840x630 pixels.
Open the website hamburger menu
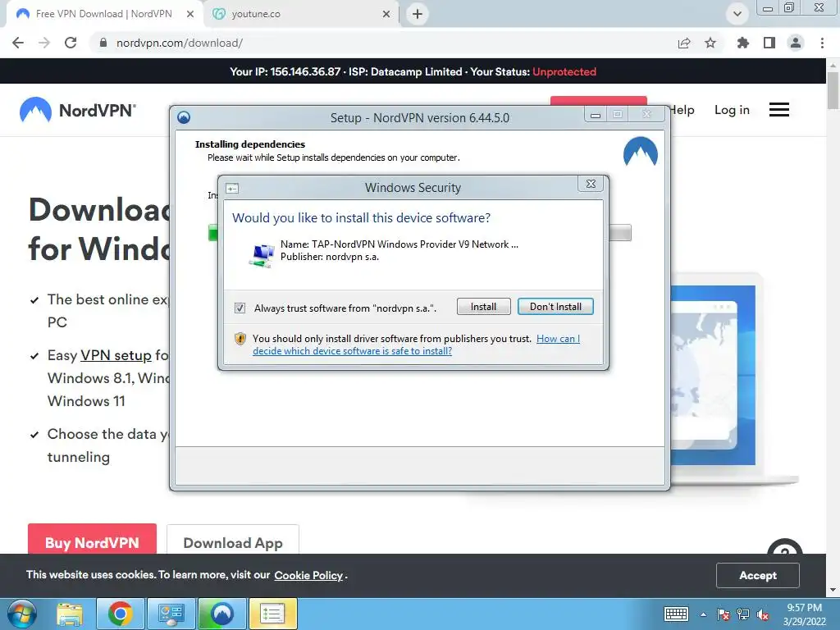click(x=779, y=110)
